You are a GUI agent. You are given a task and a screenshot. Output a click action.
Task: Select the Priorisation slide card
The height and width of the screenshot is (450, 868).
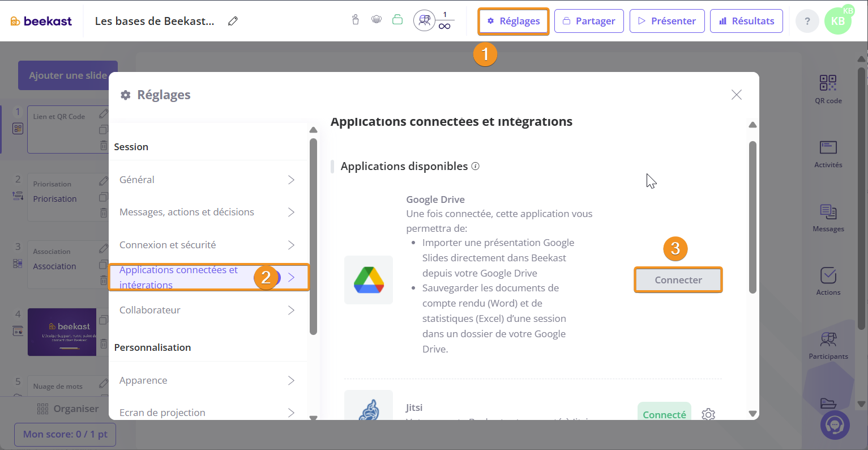point(67,197)
